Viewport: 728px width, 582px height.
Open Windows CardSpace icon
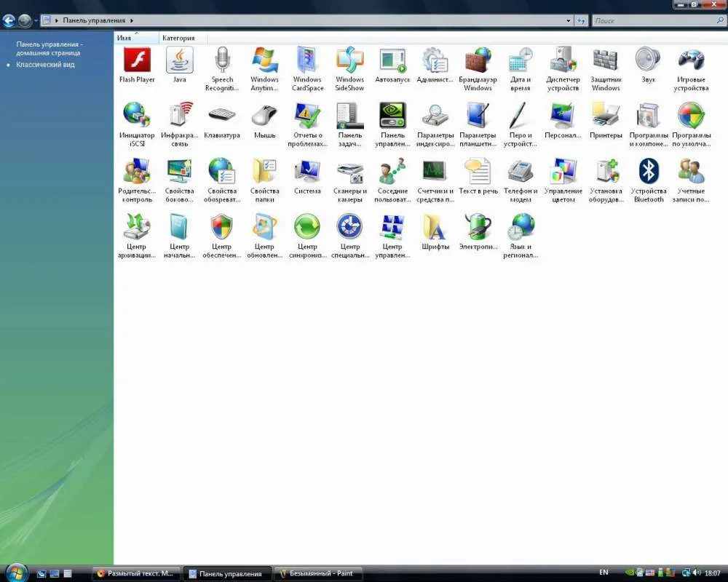307,68
